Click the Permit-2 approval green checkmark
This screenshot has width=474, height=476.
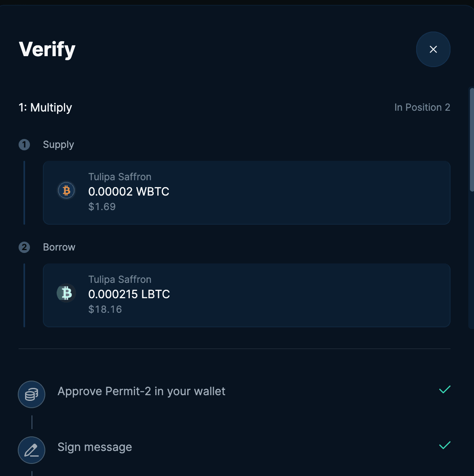tap(444, 390)
